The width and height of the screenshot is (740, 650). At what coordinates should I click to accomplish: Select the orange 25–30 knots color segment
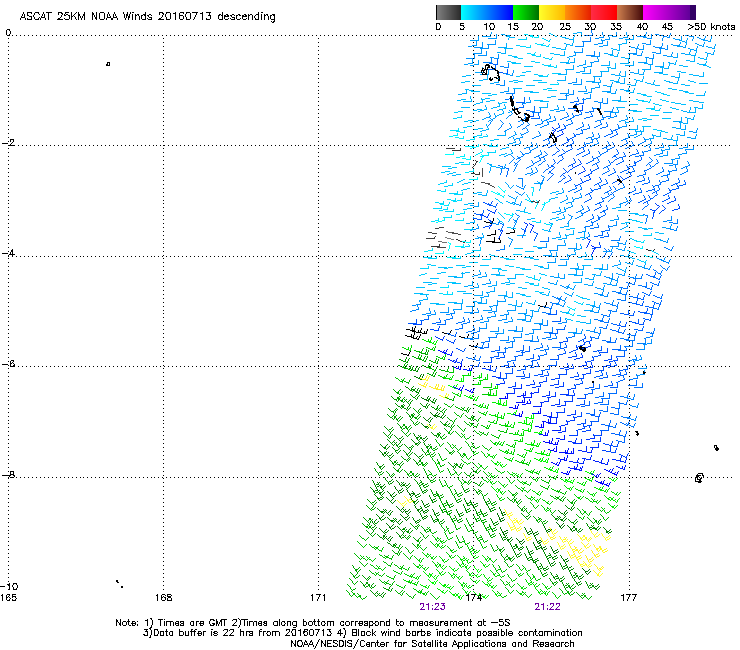tap(578, 12)
